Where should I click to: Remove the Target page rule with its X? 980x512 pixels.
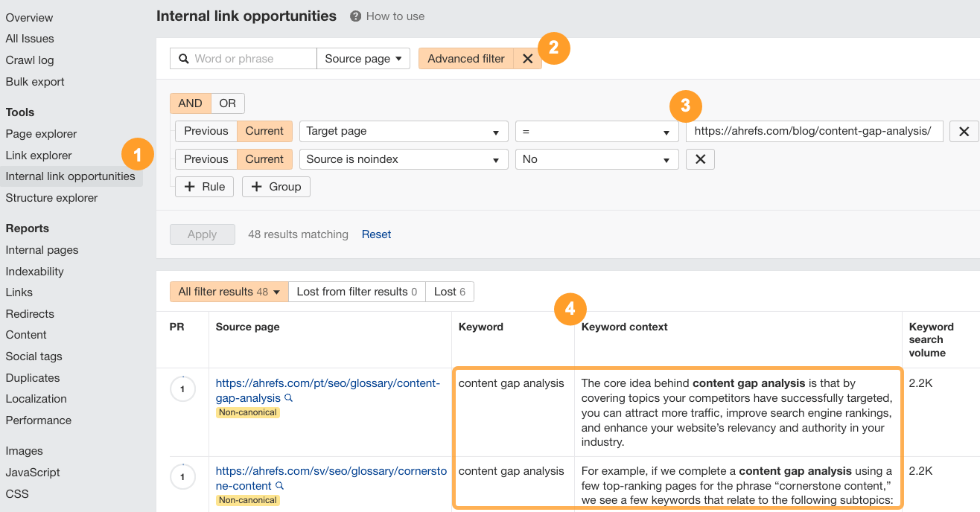pyautogui.click(x=964, y=131)
